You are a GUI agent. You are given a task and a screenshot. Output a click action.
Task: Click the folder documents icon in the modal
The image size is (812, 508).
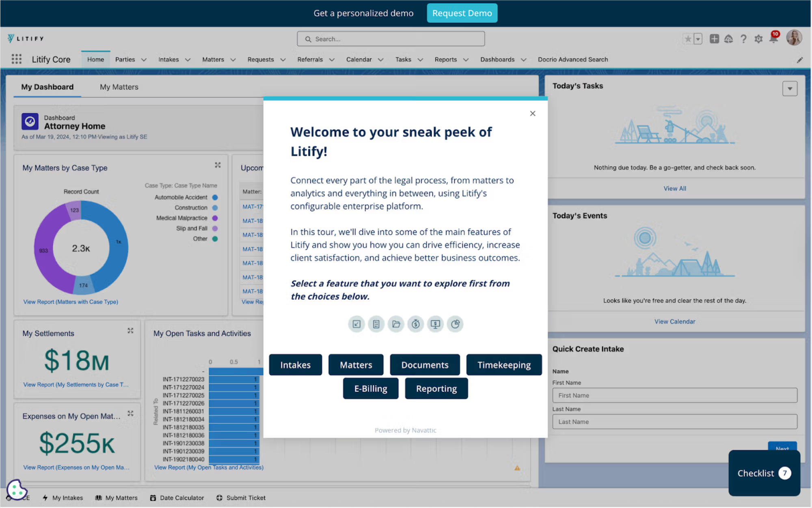(396, 324)
